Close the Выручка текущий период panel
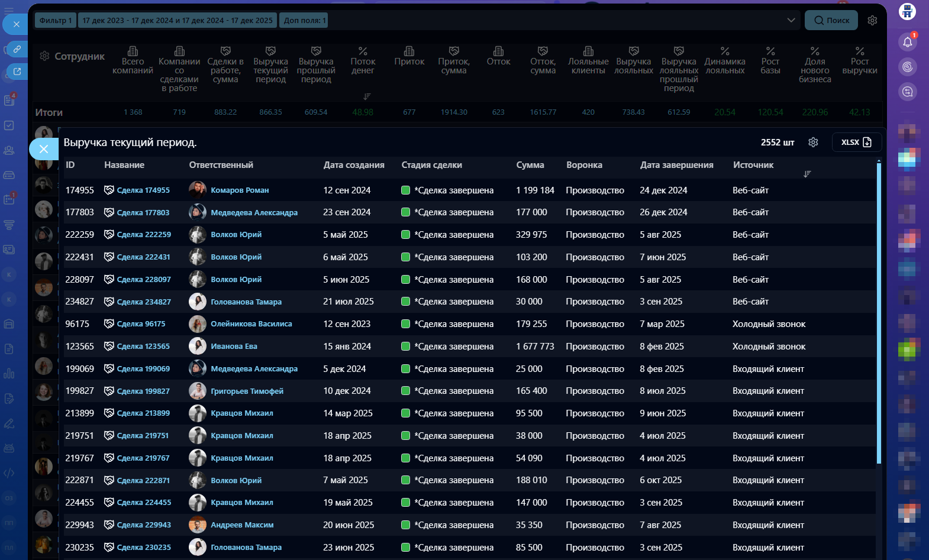The height and width of the screenshot is (560, 929). point(43,149)
